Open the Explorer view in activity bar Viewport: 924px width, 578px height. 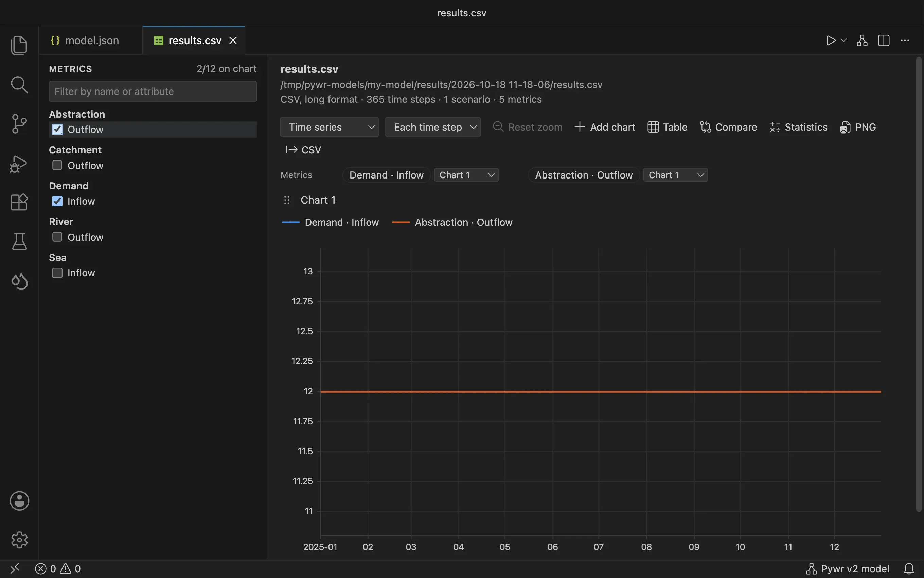click(x=19, y=45)
